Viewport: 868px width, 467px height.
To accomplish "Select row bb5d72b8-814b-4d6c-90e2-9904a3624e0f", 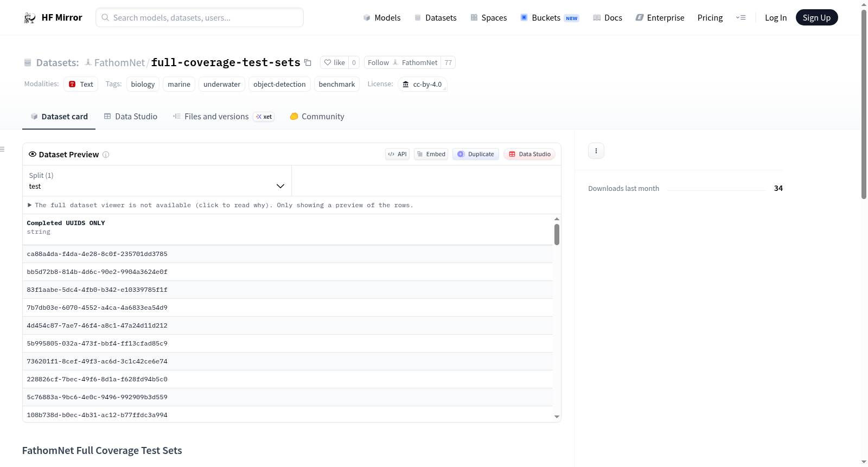I will pos(288,272).
